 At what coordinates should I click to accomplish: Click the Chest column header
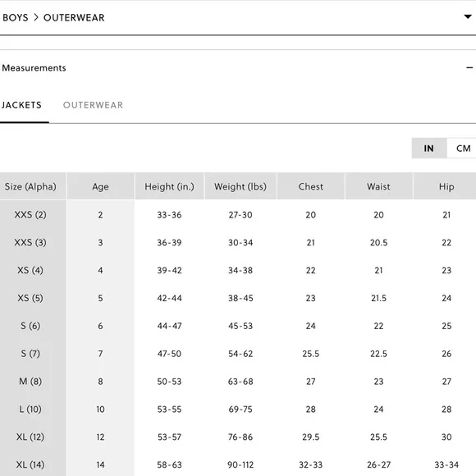pos(311,186)
